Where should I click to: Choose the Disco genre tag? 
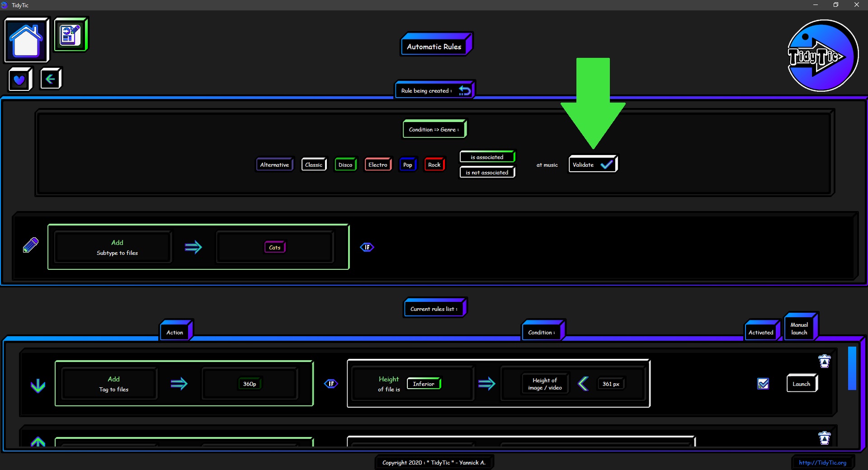coord(345,164)
